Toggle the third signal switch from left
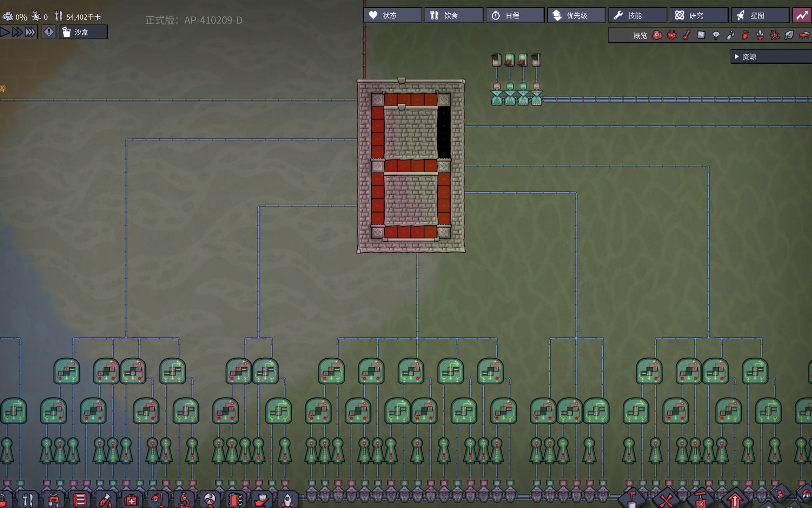 point(523,60)
